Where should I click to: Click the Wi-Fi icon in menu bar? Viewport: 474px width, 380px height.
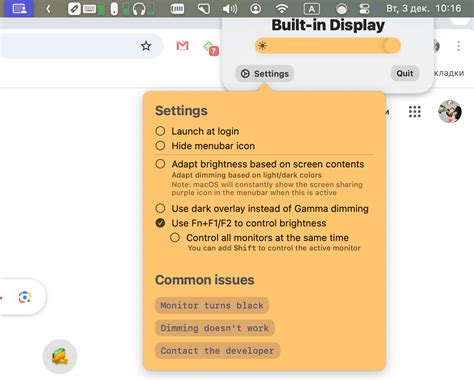point(282,8)
